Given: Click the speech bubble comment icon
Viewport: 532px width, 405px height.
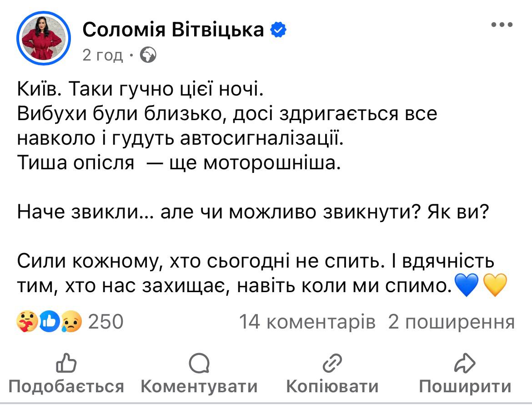Looking at the screenshot, I should 199,364.
